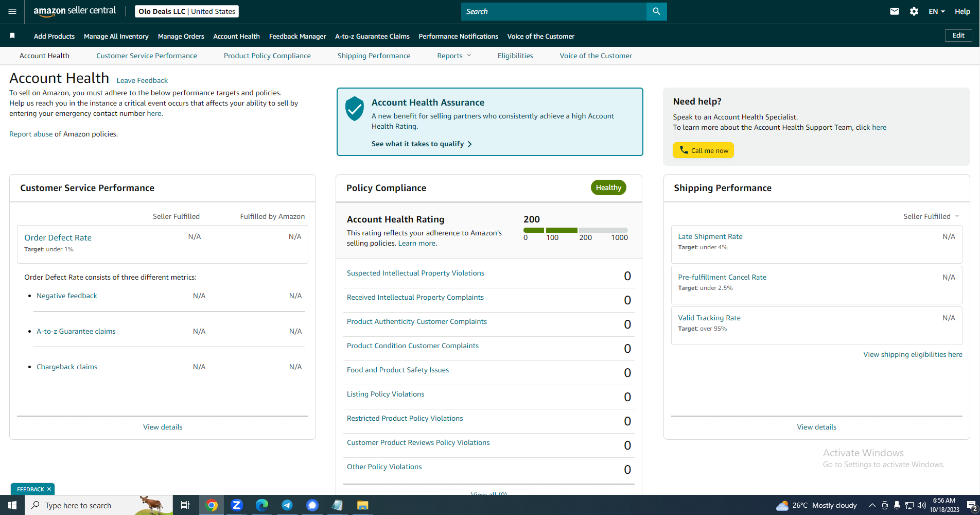Viewport: 980px width, 515px height.
Task: Open Performance Notifications
Action: [459, 36]
